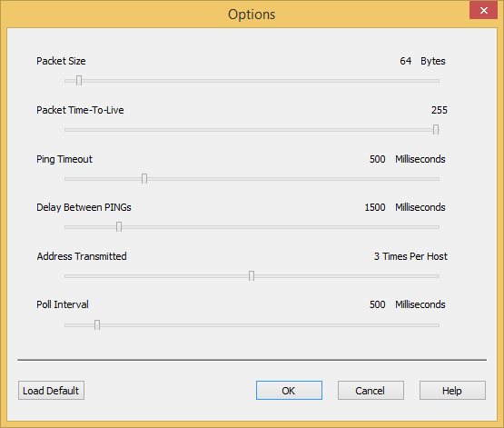Click the 255 Time-To-Live value readout
Screen dimensions: 504x428
[440, 110]
